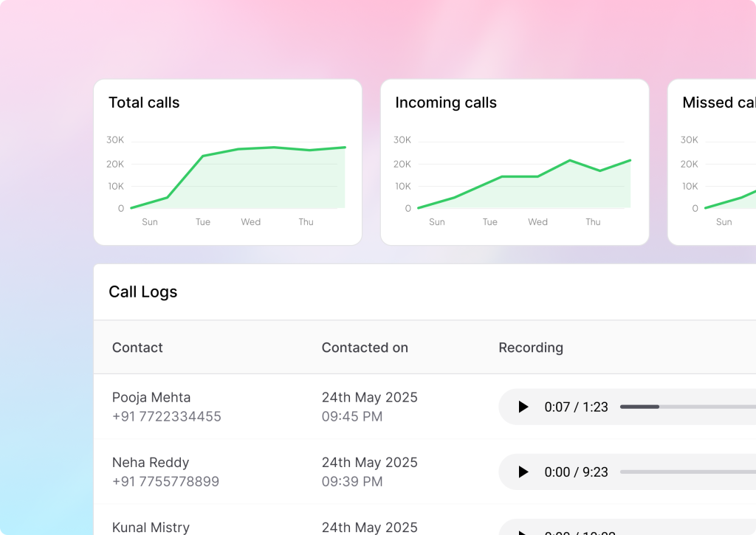Click Neha Reddy's recording seek bar
The width and height of the screenshot is (756, 535).
[x=687, y=472]
